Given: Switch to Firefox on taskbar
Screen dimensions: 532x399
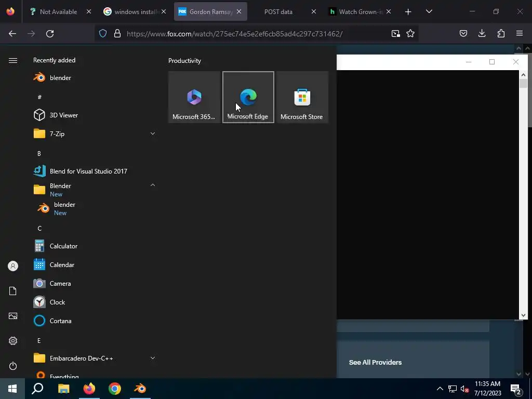Looking at the screenshot, I should (x=89, y=389).
